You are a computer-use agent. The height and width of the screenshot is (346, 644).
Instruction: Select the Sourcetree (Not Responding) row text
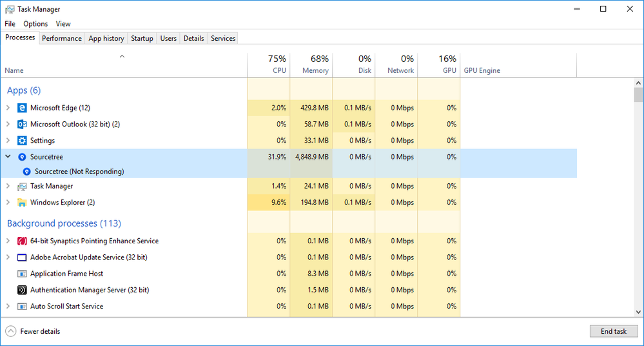[79, 172]
